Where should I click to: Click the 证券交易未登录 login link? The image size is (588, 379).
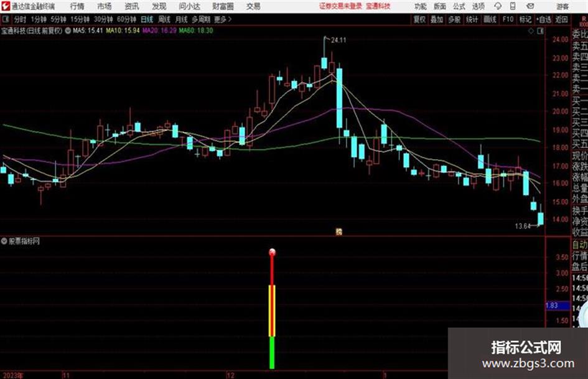tap(340, 6)
